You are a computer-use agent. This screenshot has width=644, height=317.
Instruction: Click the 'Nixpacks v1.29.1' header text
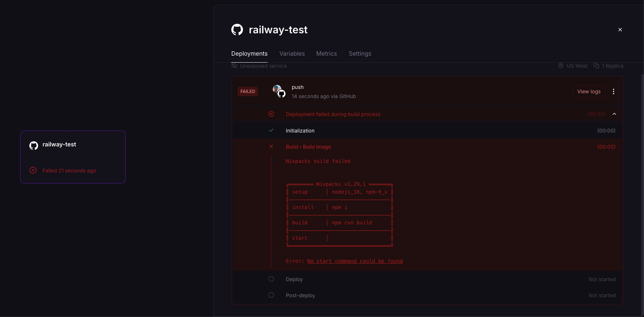(341, 184)
